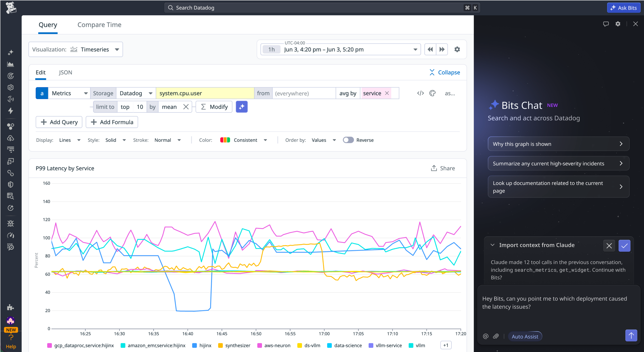Switch to the JSON tab
The width and height of the screenshot is (644, 352).
[65, 72]
